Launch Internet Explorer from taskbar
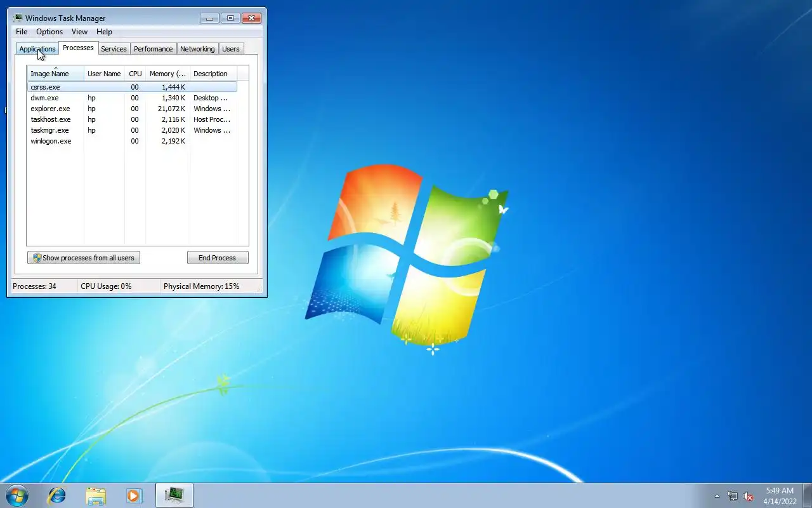Screen dimensions: 812x508 [57, 495]
